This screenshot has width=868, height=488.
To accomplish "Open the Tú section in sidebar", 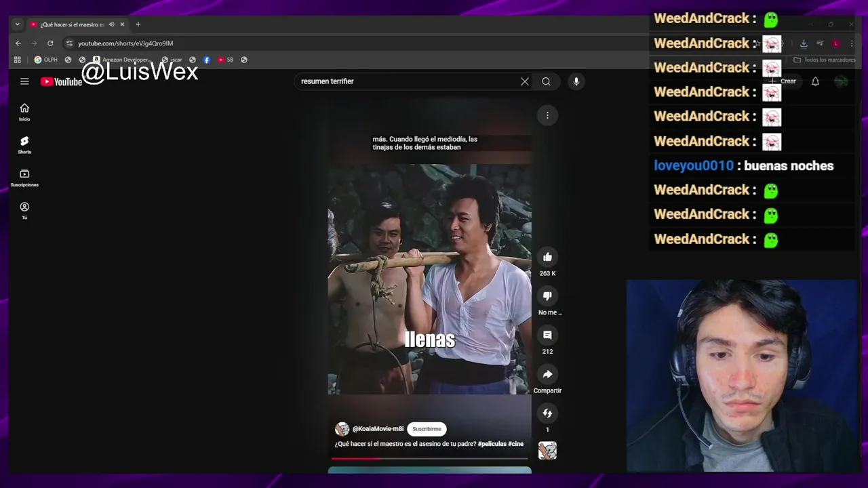I will click(x=24, y=211).
